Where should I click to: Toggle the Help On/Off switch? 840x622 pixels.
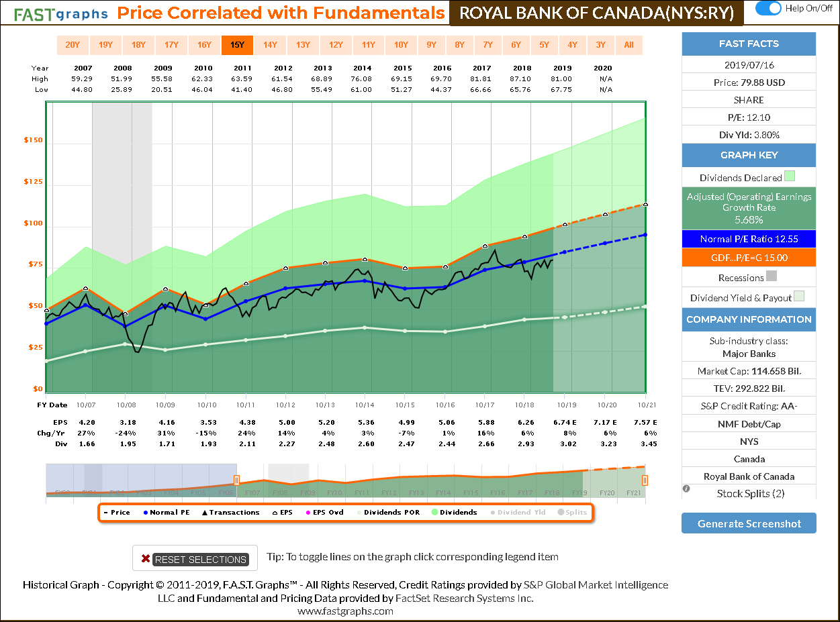coord(768,8)
